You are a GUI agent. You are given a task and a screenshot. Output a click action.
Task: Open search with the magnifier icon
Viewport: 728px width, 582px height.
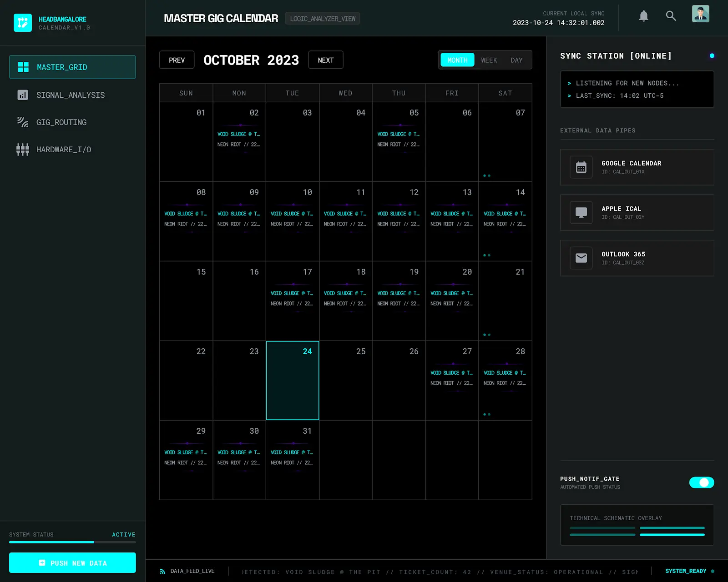tap(671, 16)
